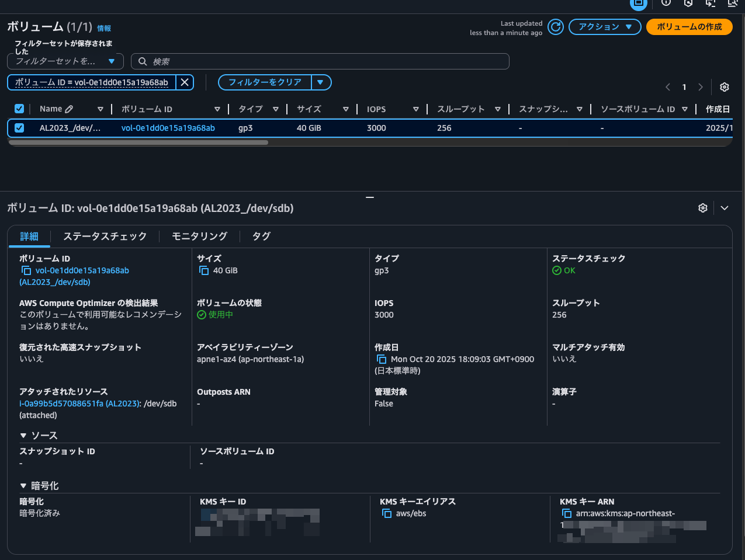Open attached instance i-0a99b5d57088651fa link
The width and height of the screenshot is (745, 560).
[x=61, y=404]
